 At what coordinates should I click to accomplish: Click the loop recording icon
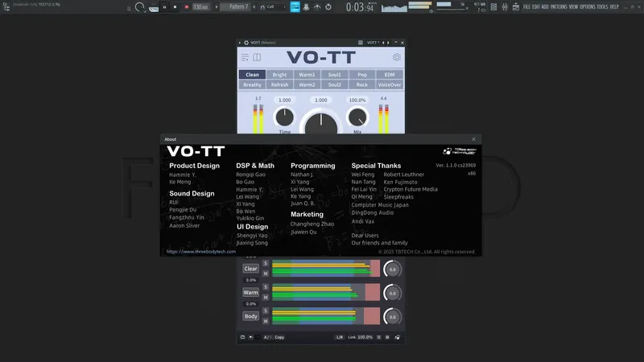[328, 7]
